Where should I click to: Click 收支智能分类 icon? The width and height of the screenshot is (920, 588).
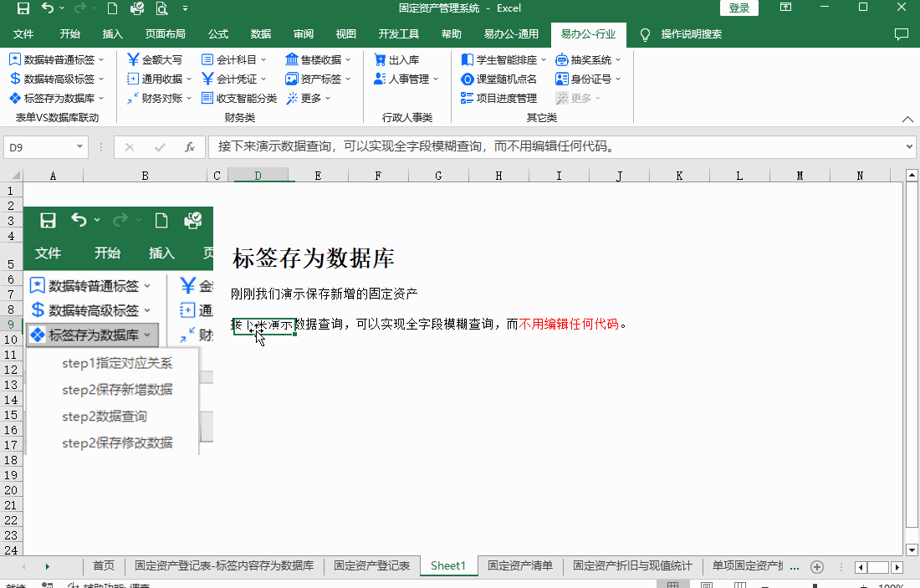pos(207,98)
